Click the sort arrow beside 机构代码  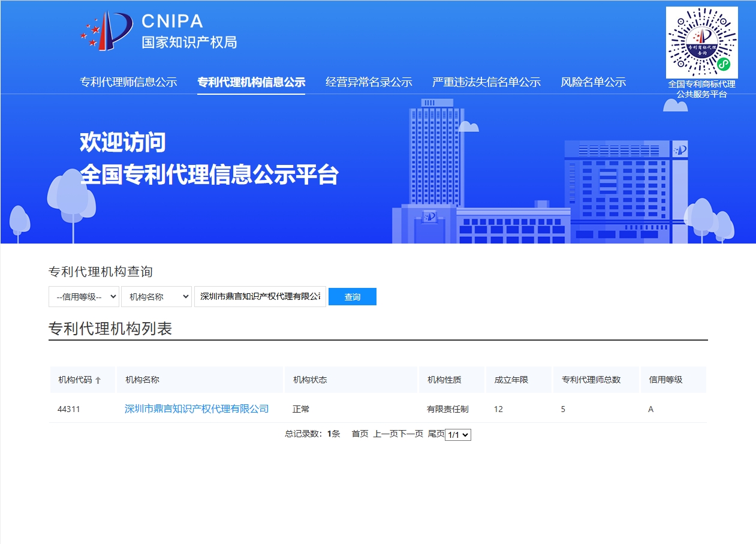(98, 380)
